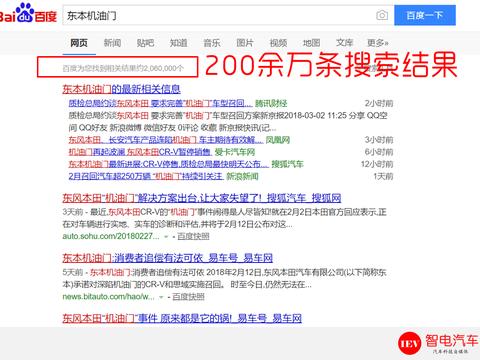Open the 音乐 tab
The image size is (480, 360).
(212, 43)
